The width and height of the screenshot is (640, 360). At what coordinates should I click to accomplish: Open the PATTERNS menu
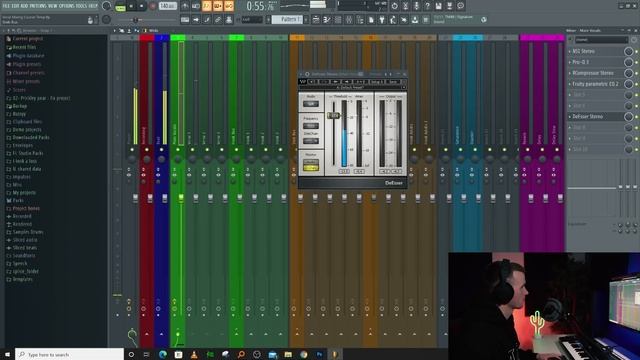click(38, 6)
